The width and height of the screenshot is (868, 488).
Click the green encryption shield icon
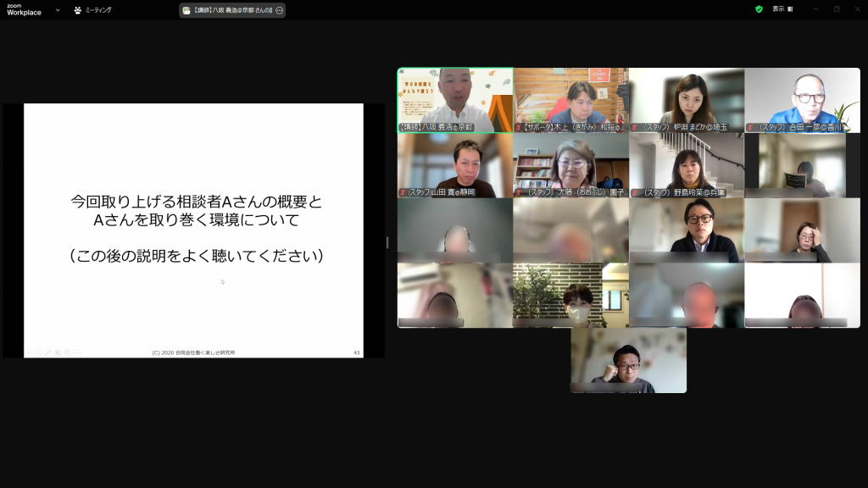click(x=759, y=9)
